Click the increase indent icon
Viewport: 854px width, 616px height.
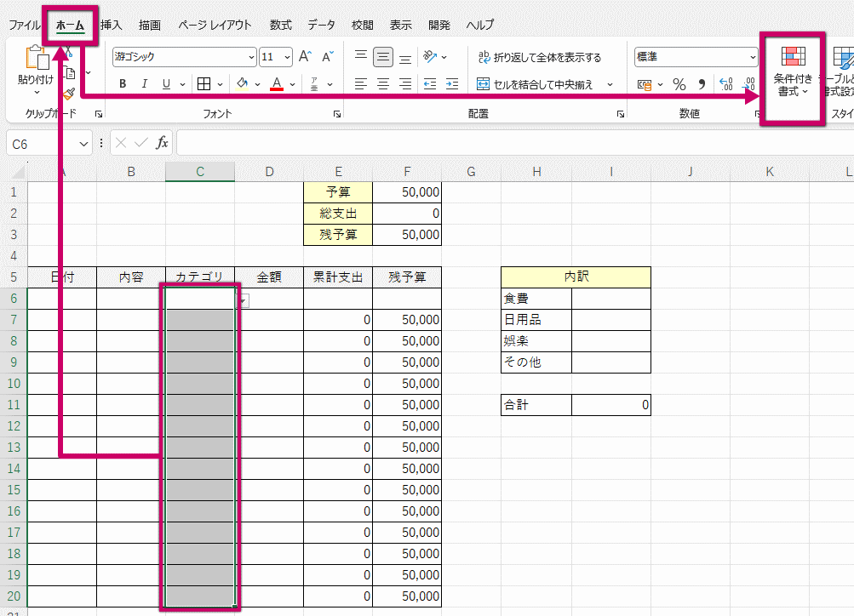click(x=451, y=84)
